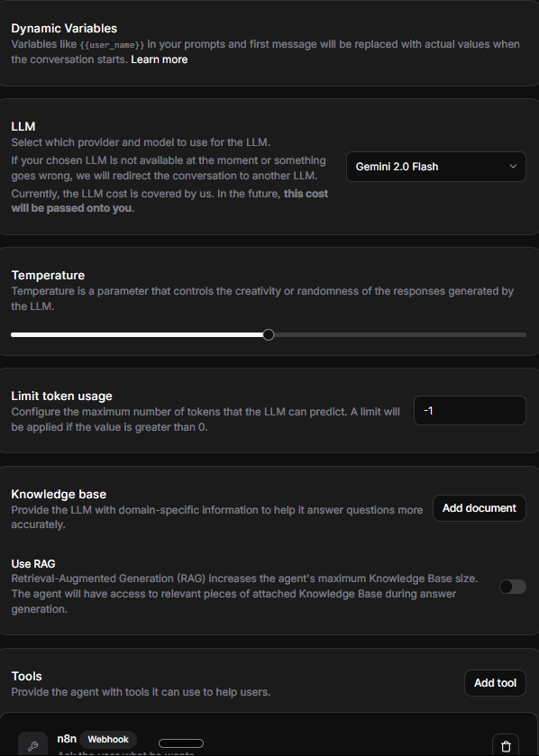This screenshot has height=756, width=539.
Task: Toggle the Use RAG switch
Action: (513, 587)
